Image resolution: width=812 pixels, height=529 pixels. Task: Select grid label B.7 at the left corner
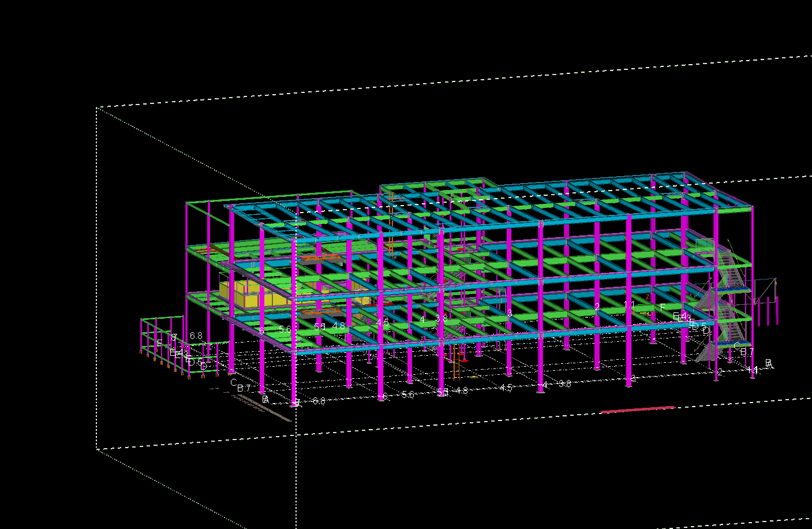click(x=244, y=389)
